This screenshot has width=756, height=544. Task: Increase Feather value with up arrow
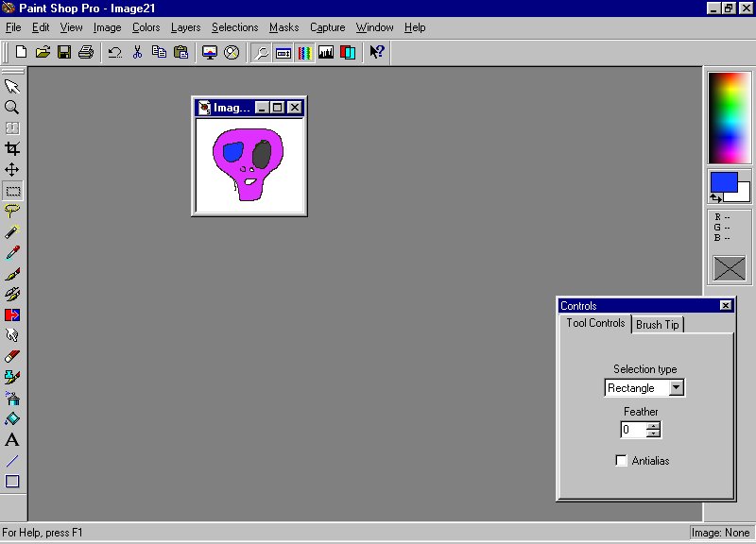[653, 426]
